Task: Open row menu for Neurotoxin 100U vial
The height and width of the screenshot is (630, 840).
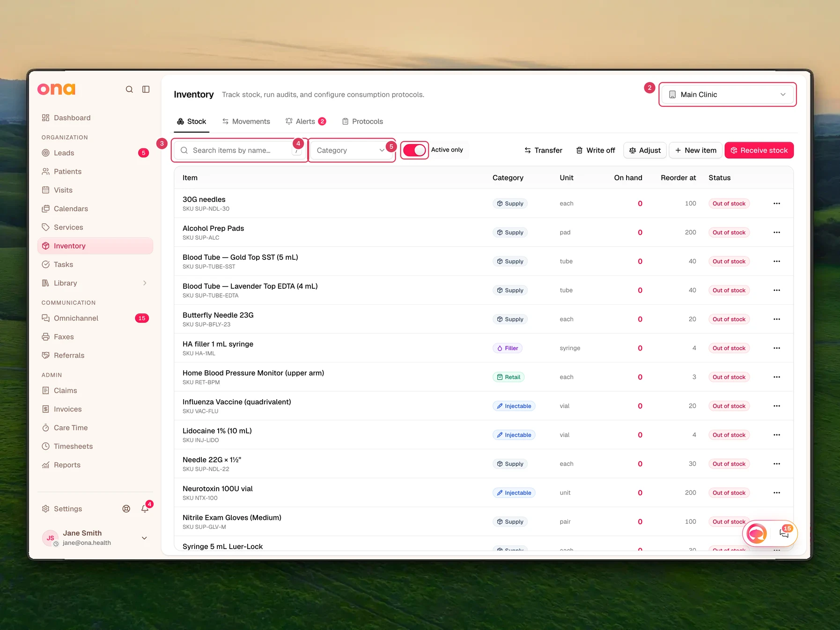Action: point(777,493)
